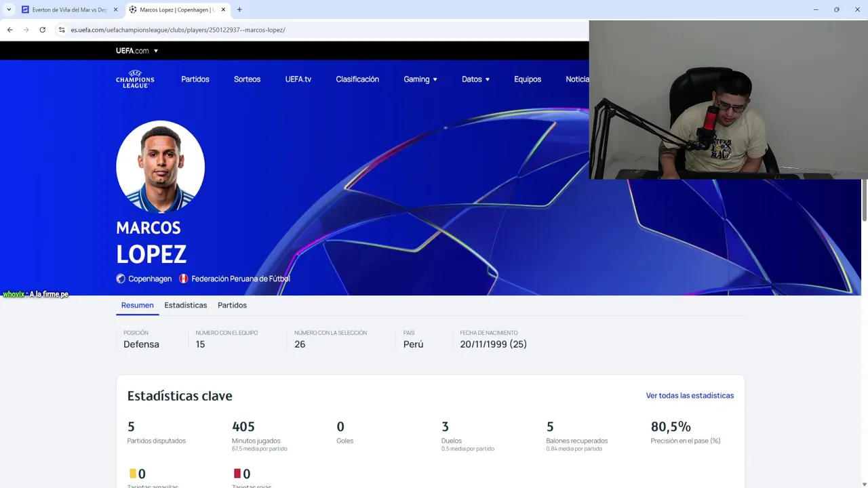Click the birth date 20/11/1999 (25)
868x488 pixels.
(x=493, y=344)
